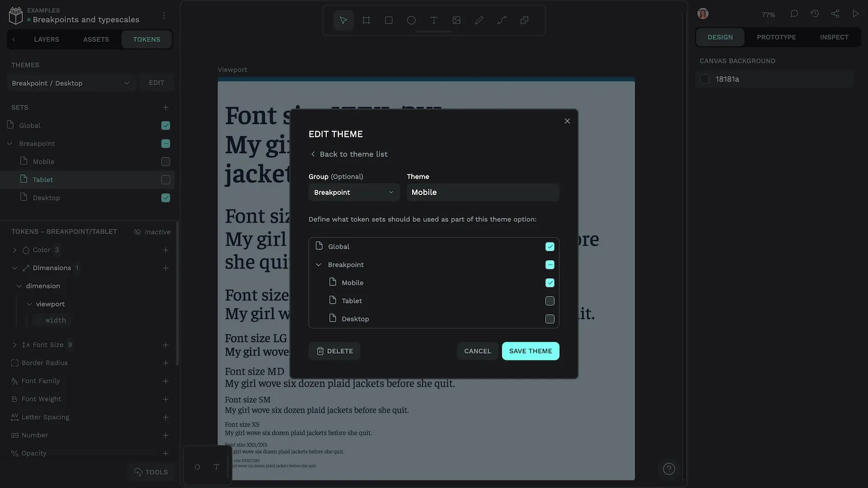Viewport: 868px width, 488px height.
Task: Open the Group Breakpoint dropdown in dialog
Action: pyautogui.click(x=354, y=192)
